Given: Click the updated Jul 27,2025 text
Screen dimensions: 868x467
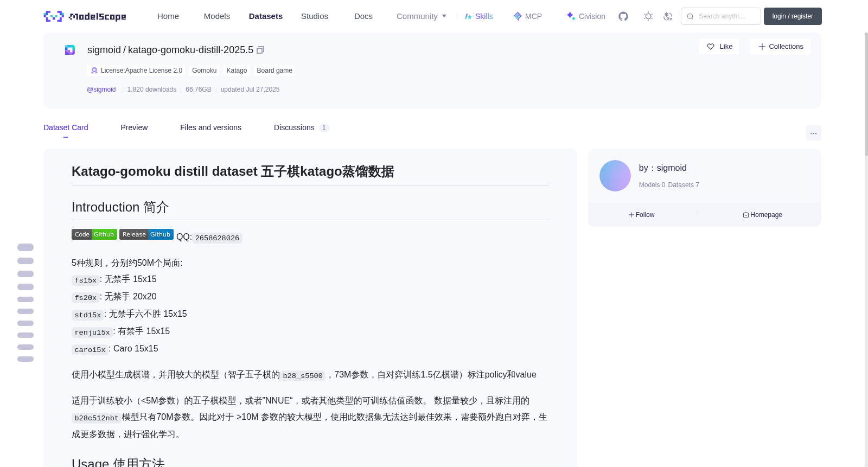Looking at the screenshot, I should click(250, 89).
